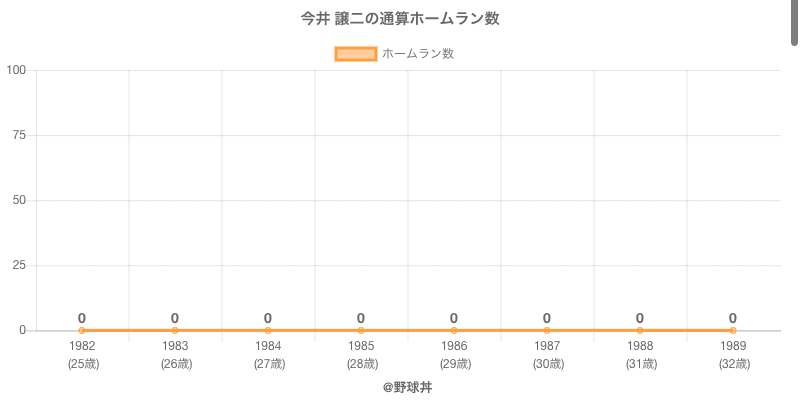Click the 100 y-axis label

point(16,70)
